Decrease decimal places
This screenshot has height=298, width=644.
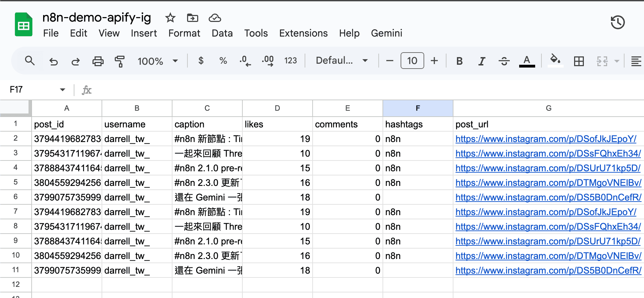245,61
